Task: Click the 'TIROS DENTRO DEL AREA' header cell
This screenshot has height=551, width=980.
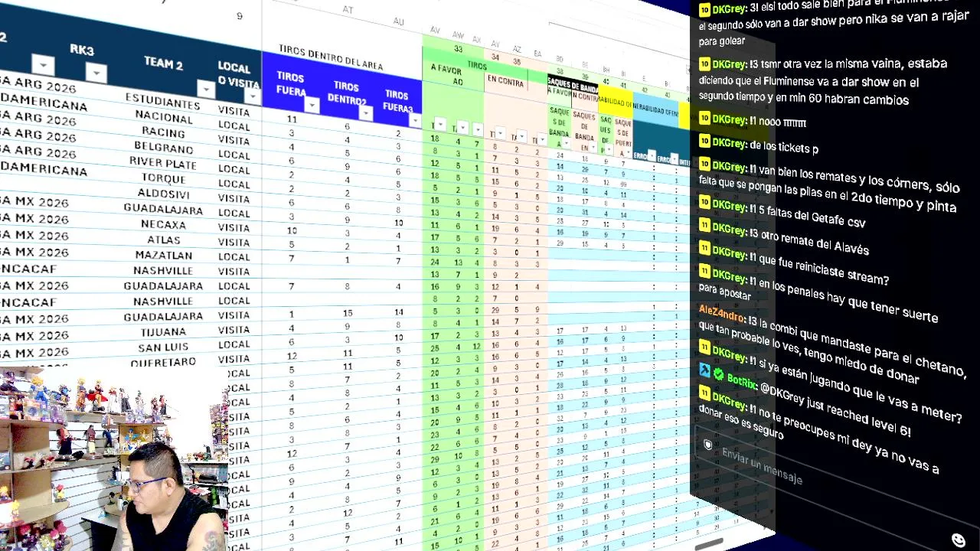Action: click(330, 57)
